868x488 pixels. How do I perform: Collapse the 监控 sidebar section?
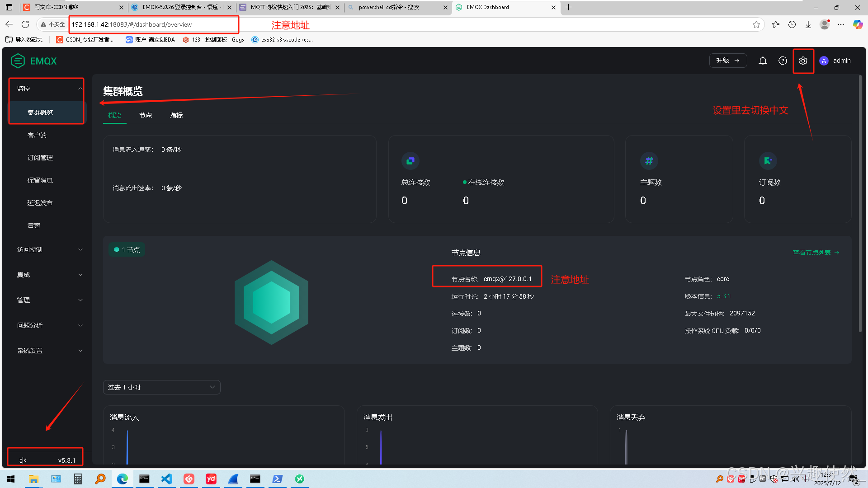click(x=47, y=89)
